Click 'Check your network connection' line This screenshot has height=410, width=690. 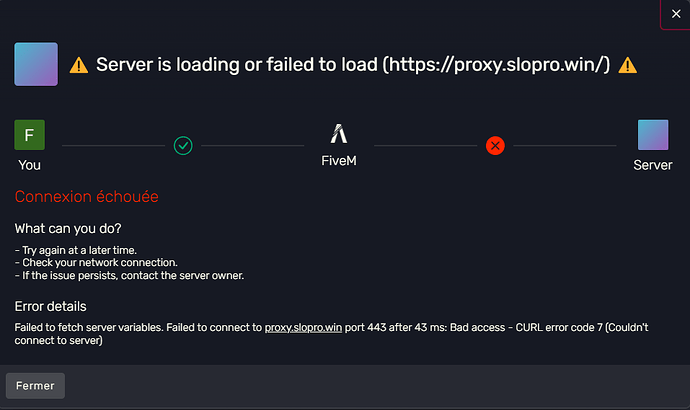pos(96,263)
